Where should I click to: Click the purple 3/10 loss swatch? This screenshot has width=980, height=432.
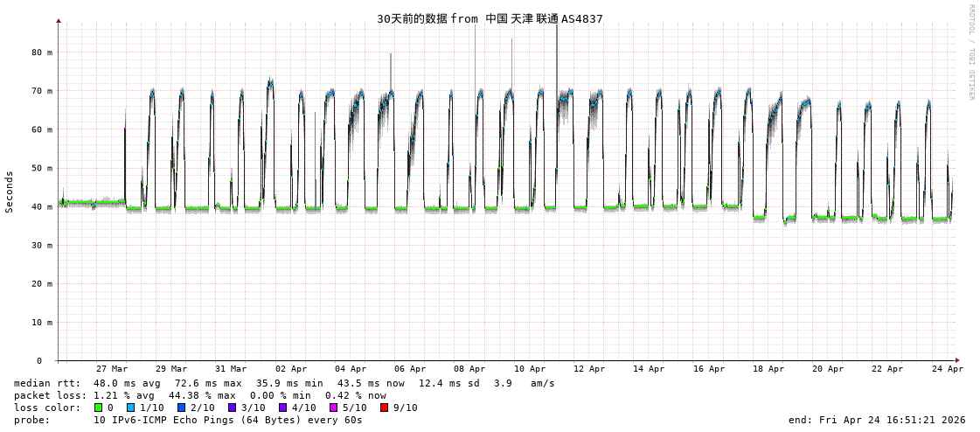tap(232, 408)
